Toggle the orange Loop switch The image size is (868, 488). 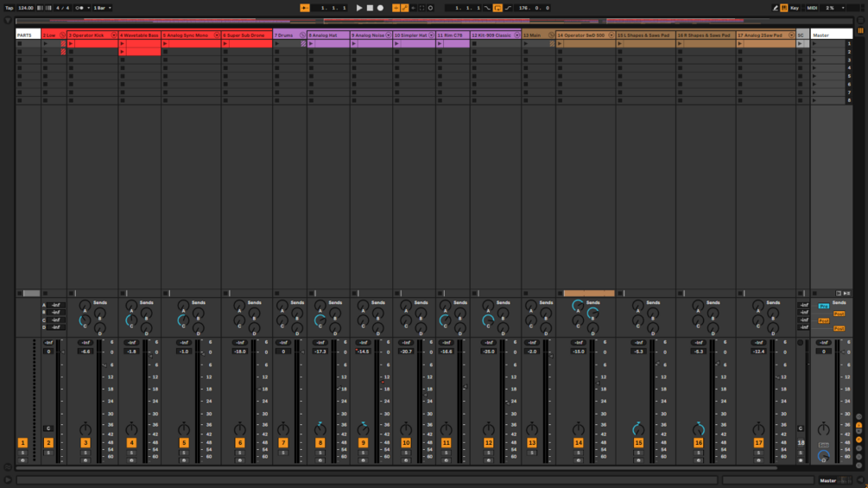pyautogui.click(x=497, y=8)
